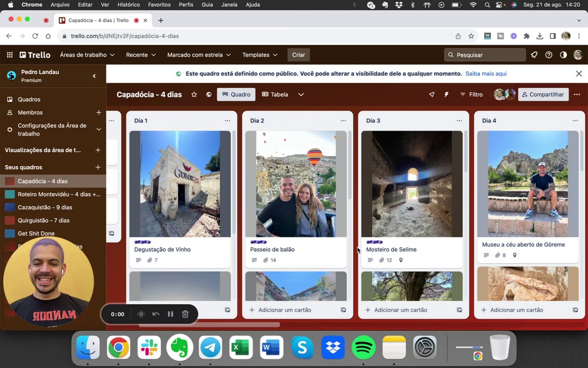
Task: Click the Pesquisar search field
Action: point(485,55)
